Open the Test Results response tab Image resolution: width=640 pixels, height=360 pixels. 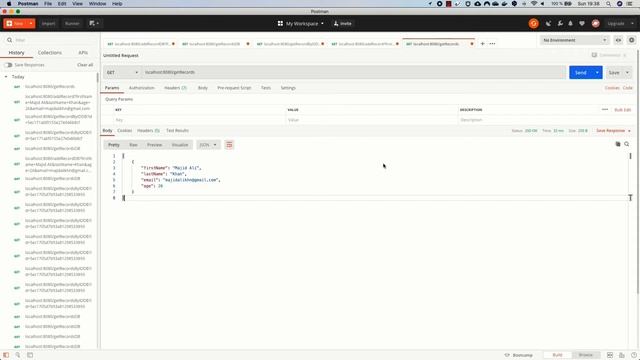click(x=177, y=131)
